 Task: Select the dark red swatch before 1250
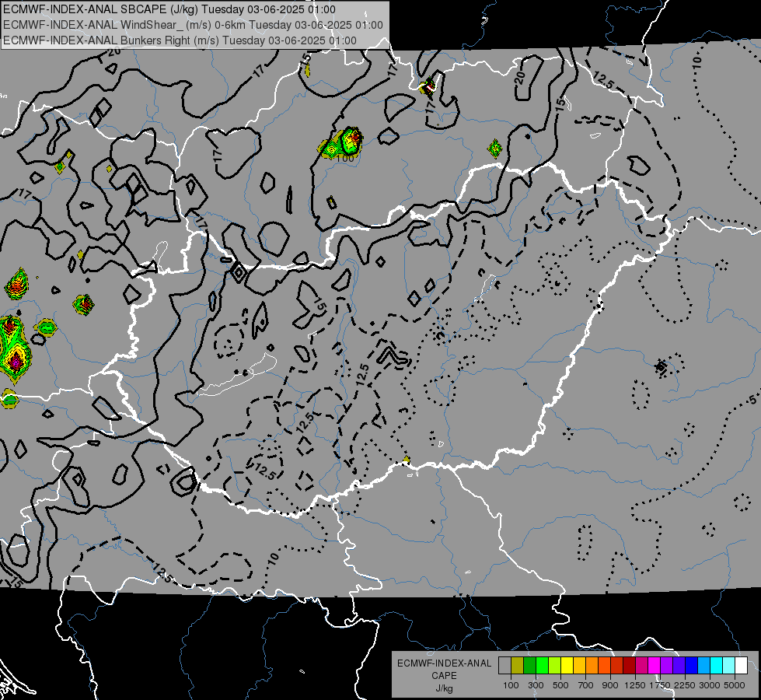tap(630, 665)
